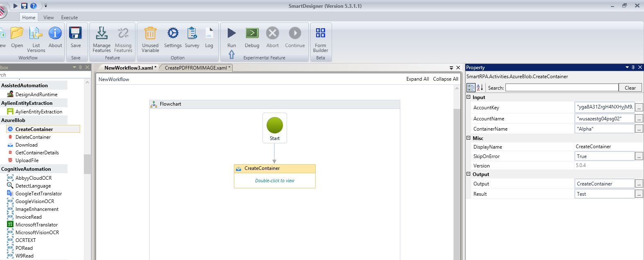This screenshot has height=260, width=644.
Task: Toggle categorized view in Property panel
Action: coord(471,88)
